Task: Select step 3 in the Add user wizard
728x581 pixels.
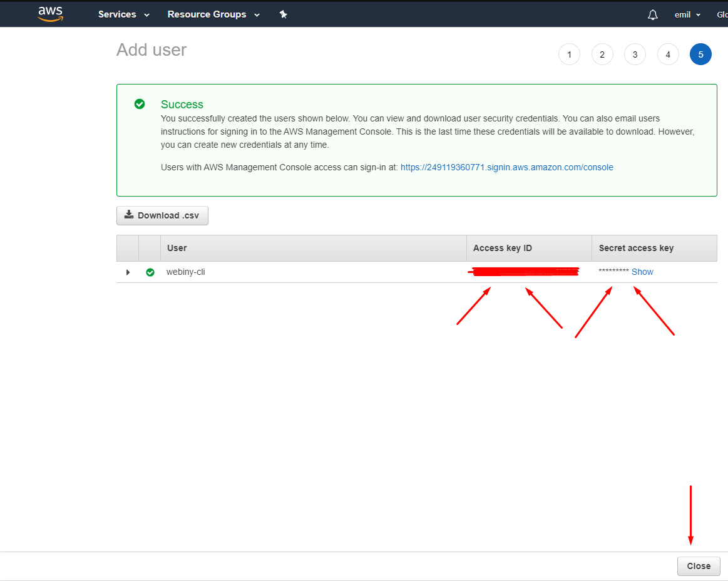Action: [x=635, y=54]
